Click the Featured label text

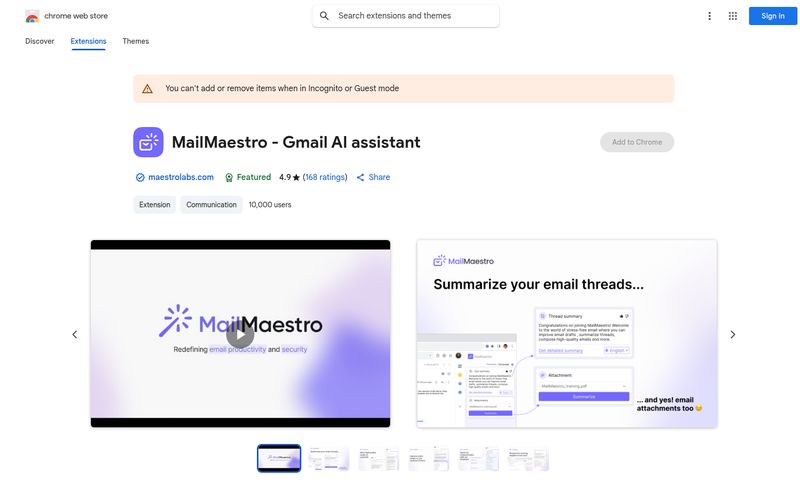click(254, 177)
